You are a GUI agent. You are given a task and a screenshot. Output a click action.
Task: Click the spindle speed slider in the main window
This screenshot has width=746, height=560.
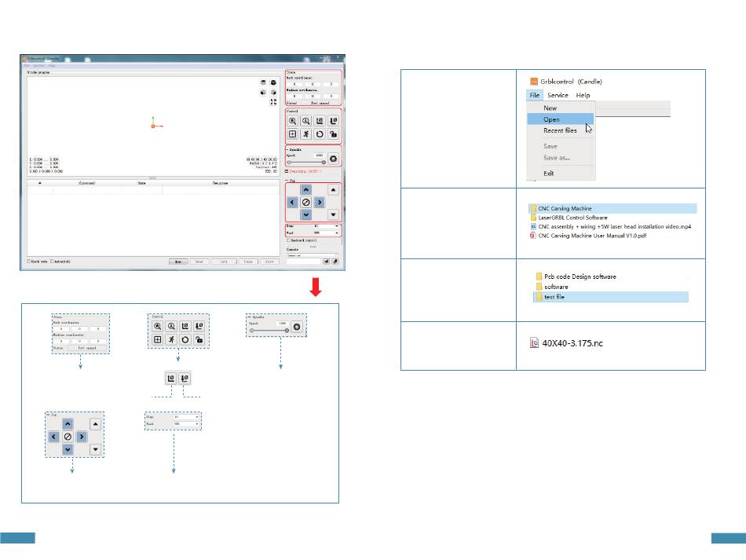point(306,163)
